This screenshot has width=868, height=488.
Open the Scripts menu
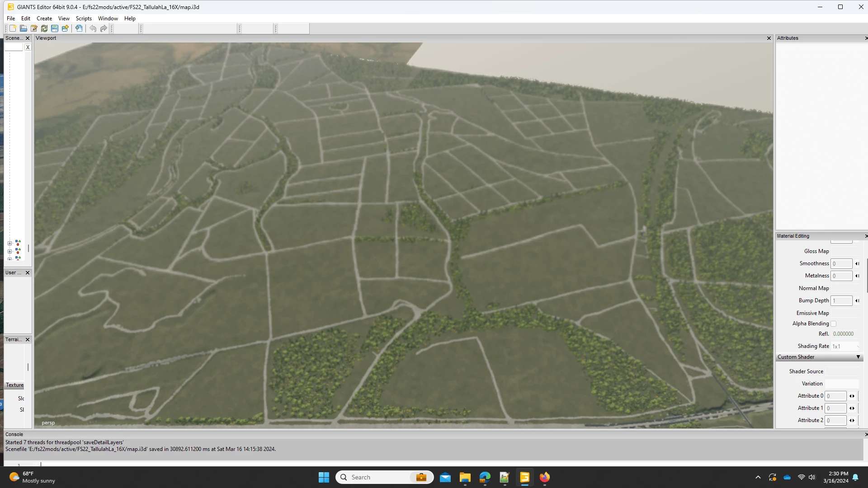84,19
